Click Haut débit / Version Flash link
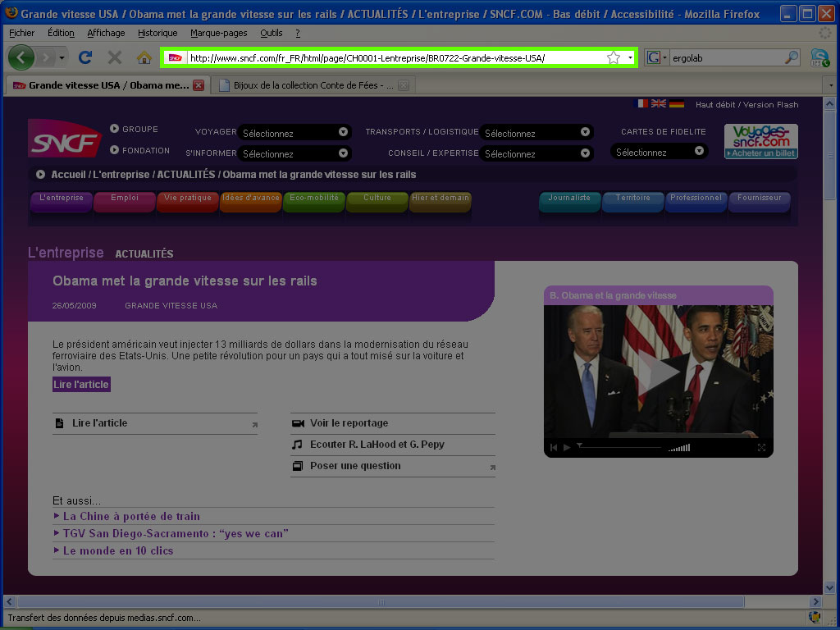This screenshot has width=840, height=630. 746,104
